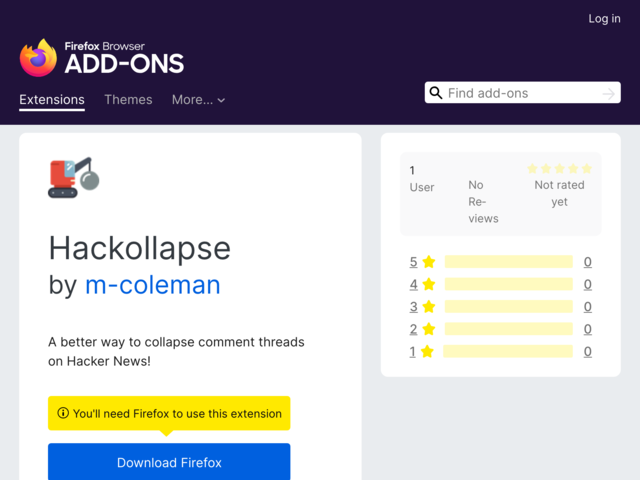Viewport: 640px width, 480px height.
Task: Click the Hackollapse title heading
Action: 140,248
